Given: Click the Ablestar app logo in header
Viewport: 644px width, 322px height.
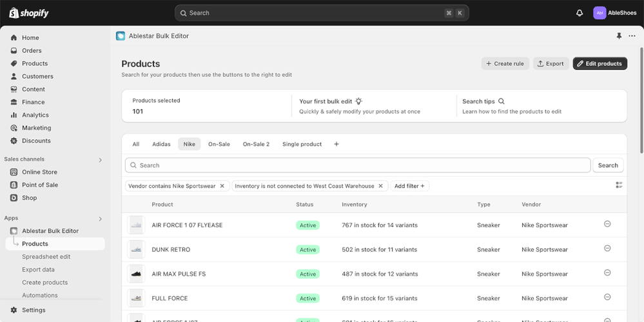Looking at the screenshot, I should click(x=121, y=36).
